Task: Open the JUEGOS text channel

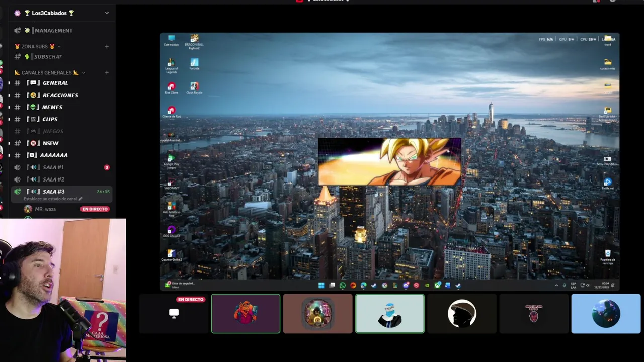Action: tap(61, 131)
